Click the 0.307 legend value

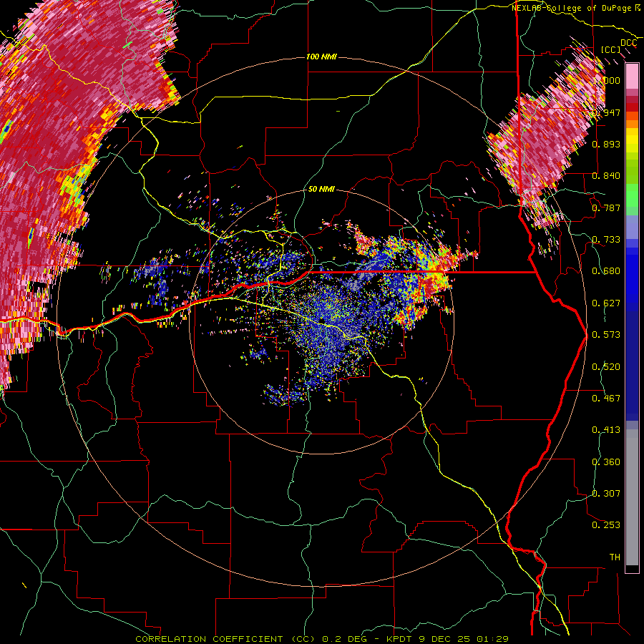pyautogui.click(x=606, y=494)
